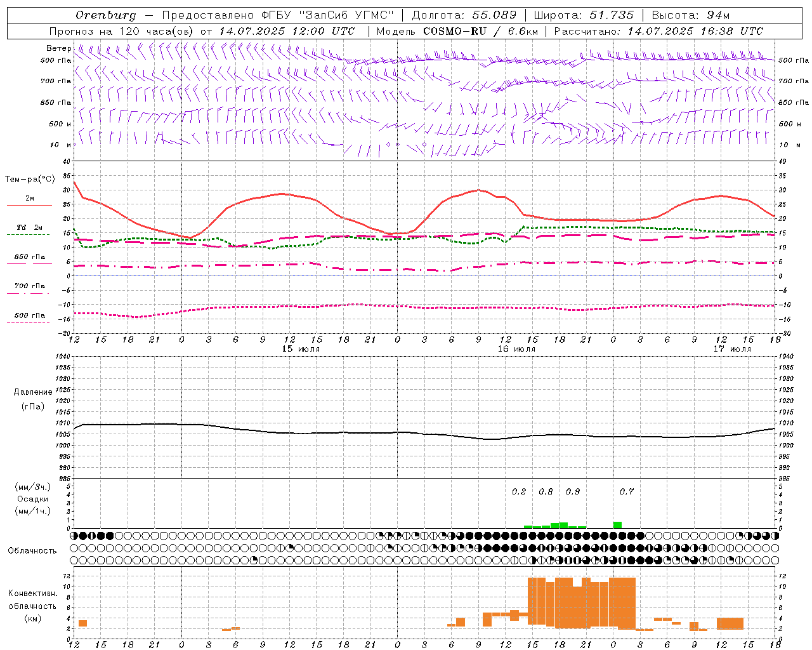
Task: Click the 'Td 2м' dew point legend entry
Action: [30, 227]
